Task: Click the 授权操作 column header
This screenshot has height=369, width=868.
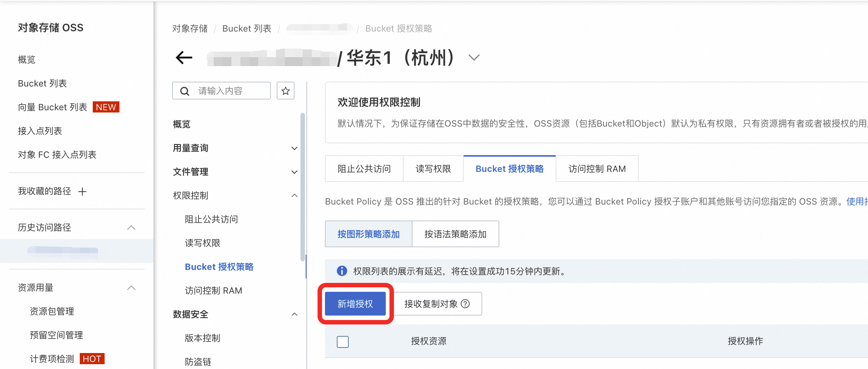Action: point(746,341)
